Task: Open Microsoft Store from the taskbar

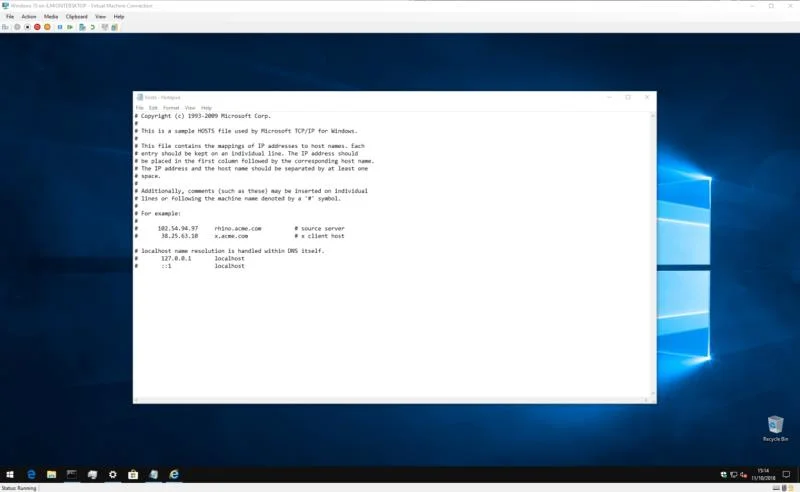Action: (133, 475)
